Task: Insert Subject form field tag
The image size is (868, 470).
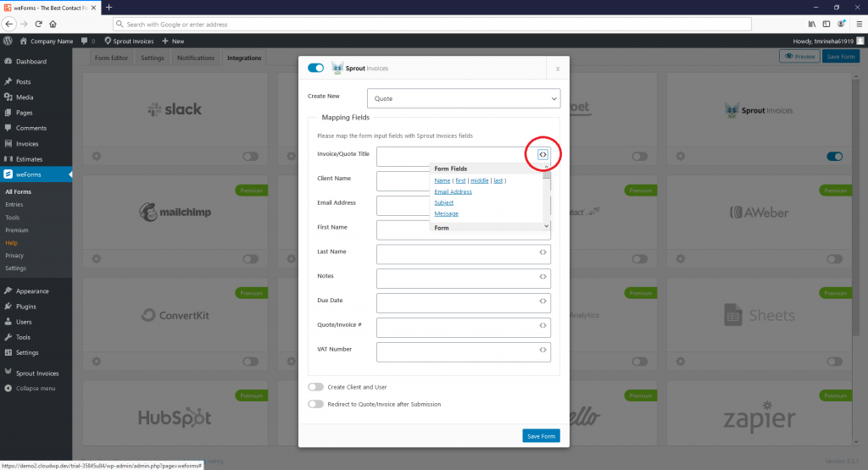Action: (443, 203)
